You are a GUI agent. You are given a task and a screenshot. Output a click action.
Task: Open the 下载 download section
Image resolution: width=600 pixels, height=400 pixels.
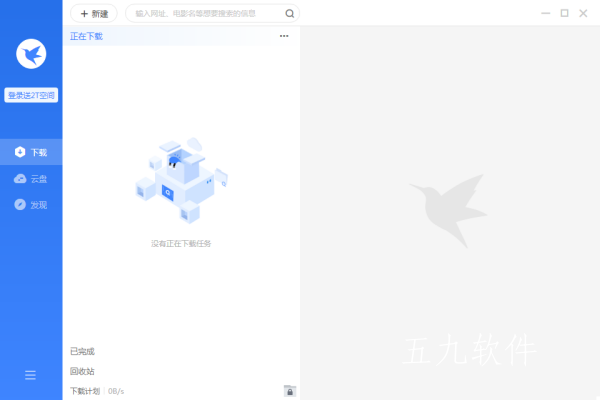coord(31,152)
